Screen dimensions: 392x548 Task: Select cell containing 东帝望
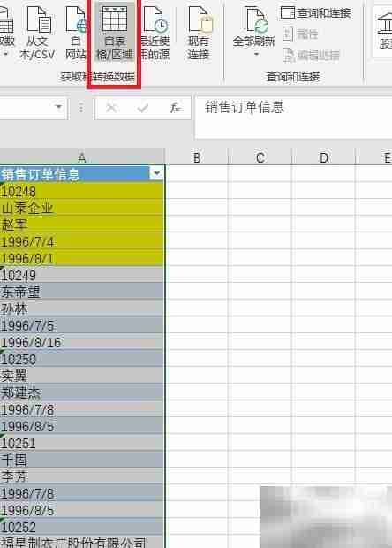(82, 292)
